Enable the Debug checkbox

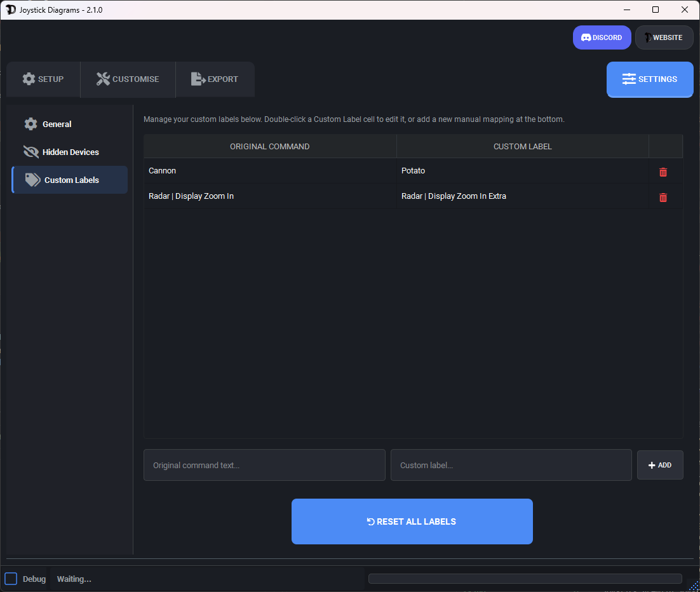click(11, 579)
